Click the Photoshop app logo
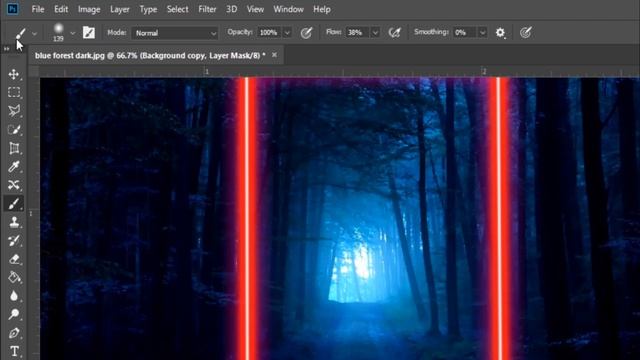The image size is (640, 360). coord(13,9)
